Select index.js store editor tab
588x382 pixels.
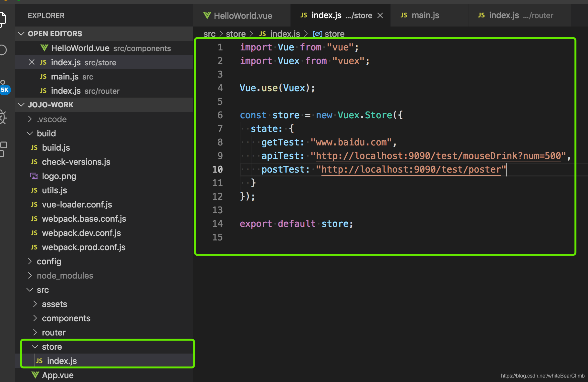click(341, 16)
